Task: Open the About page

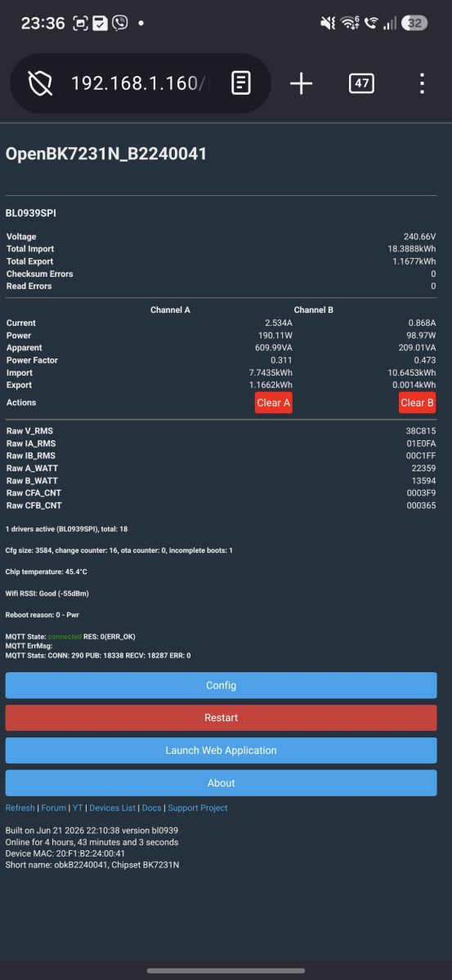Action: (222, 783)
